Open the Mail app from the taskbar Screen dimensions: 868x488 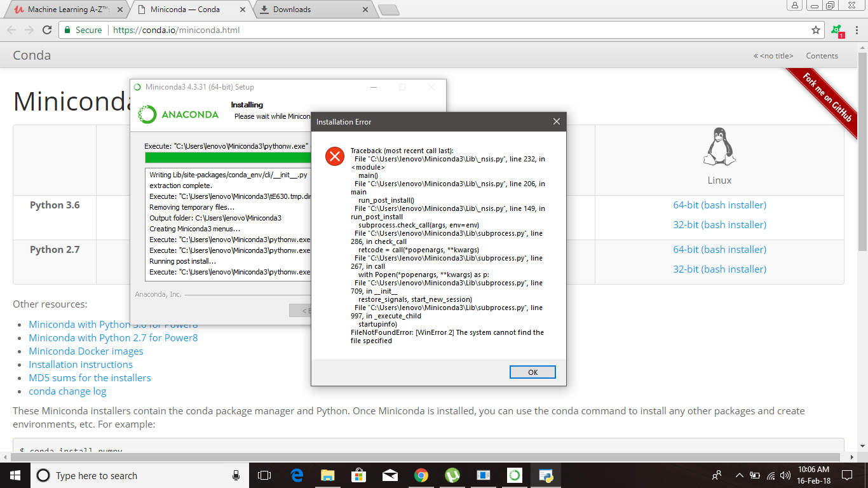[390, 475]
